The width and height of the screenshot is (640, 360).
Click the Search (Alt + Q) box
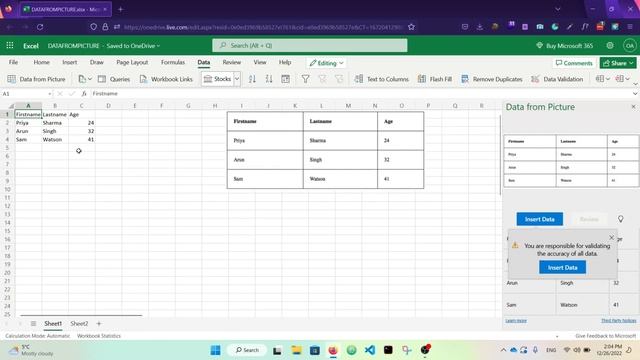[x=310, y=45]
